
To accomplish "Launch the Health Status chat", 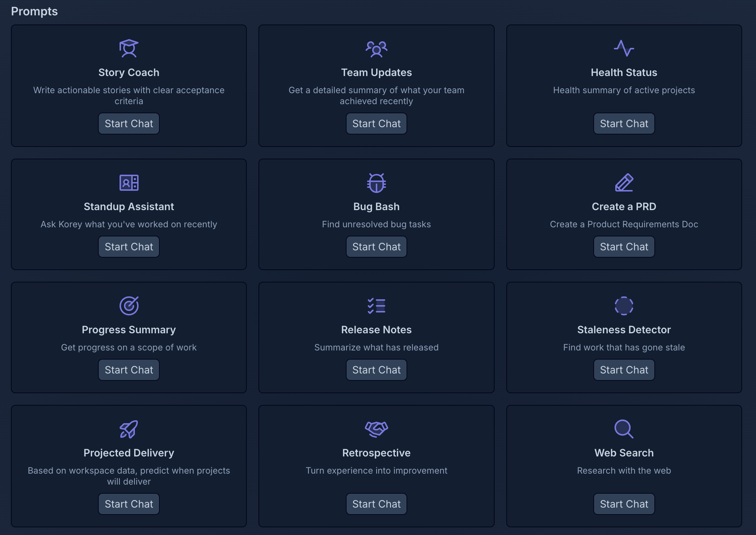I will (x=624, y=124).
